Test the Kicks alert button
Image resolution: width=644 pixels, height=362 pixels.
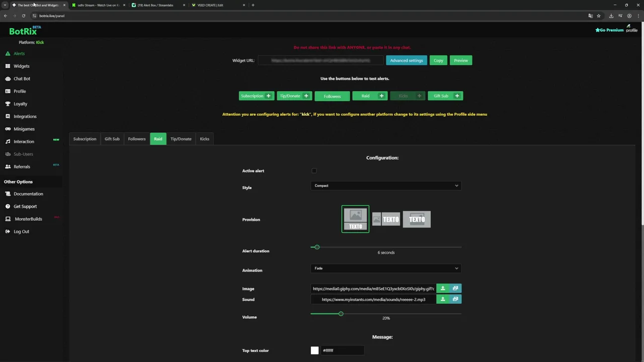[x=408, y=96]
